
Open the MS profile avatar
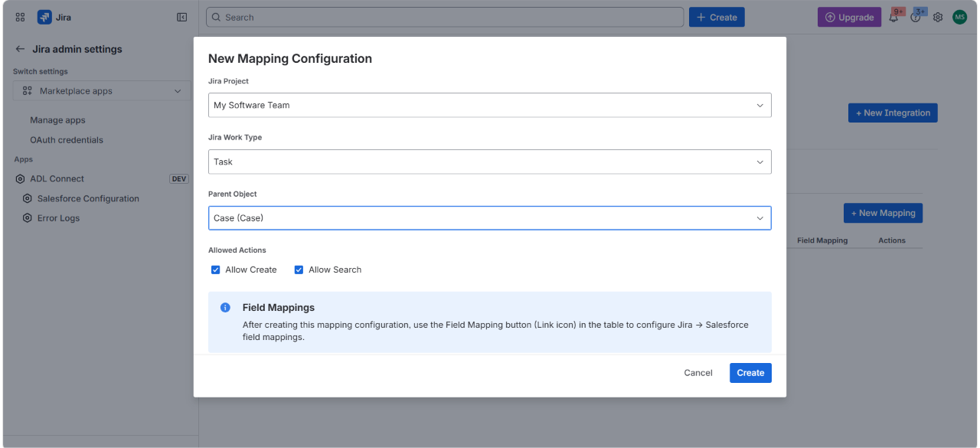tap(960, 17)
